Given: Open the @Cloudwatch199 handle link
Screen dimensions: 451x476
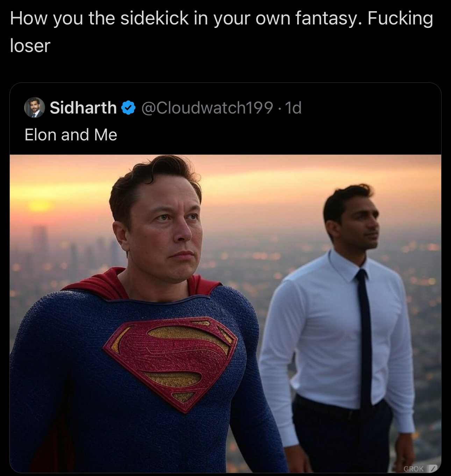Looking at the screenshot, I should click(x=207, y=108).
